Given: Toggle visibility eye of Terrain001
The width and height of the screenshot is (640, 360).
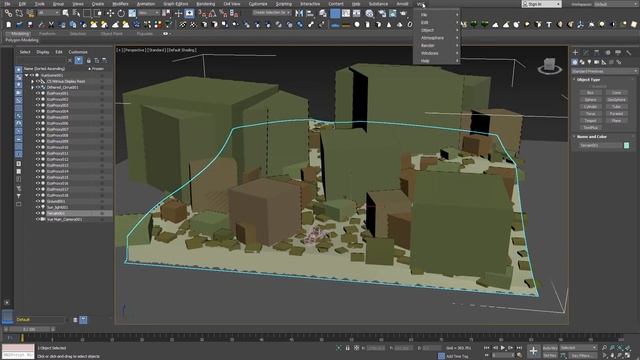Looking at the screenshot, I should tap(37, 213).
